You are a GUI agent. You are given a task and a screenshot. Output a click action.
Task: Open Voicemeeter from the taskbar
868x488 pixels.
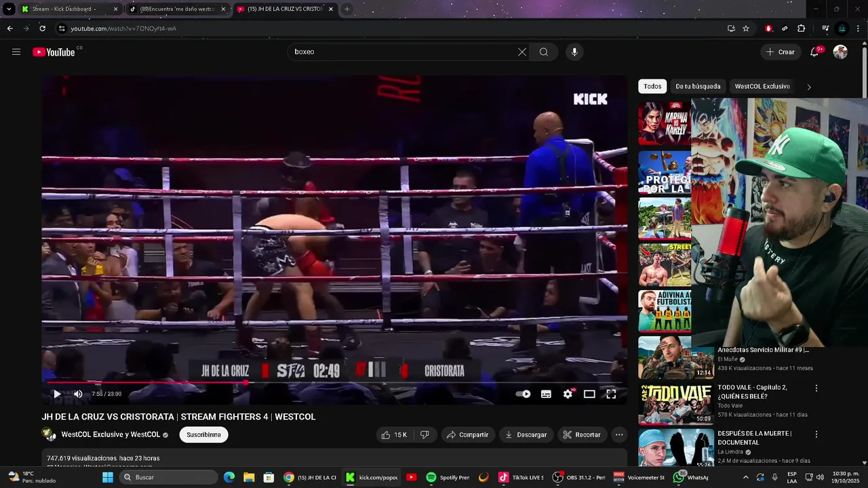point(639,477)
